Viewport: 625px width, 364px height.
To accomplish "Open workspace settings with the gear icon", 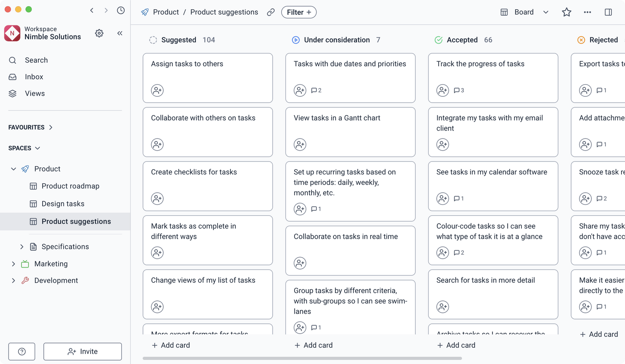I will coord(99,33).
